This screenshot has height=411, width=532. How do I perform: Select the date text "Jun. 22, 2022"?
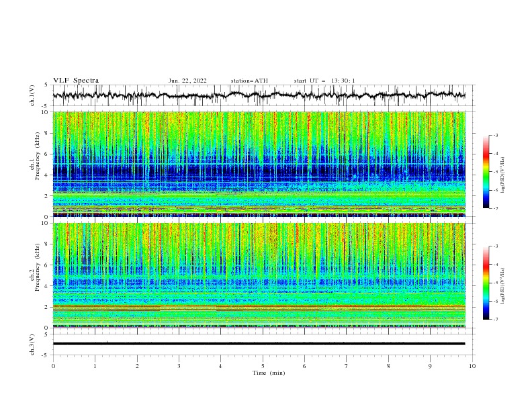click(x=187, y=81)
